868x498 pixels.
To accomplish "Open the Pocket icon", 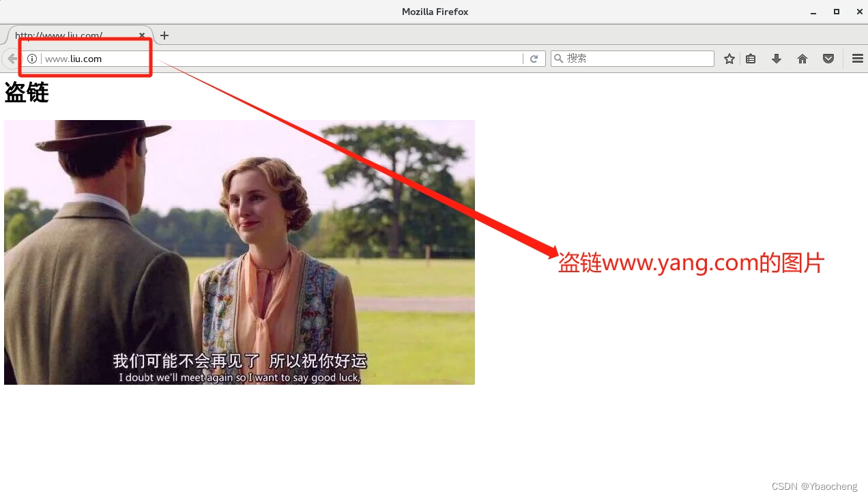I will (x=828, y=59).
